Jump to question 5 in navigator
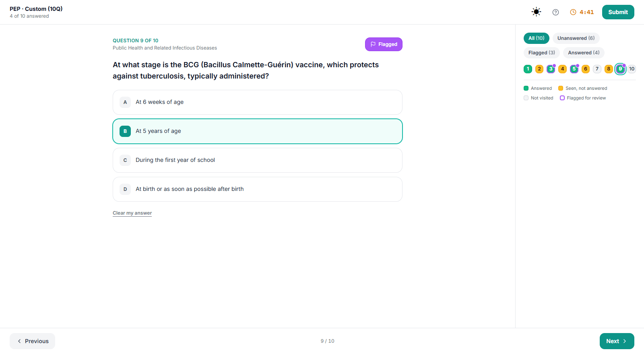 click(574, 69)
